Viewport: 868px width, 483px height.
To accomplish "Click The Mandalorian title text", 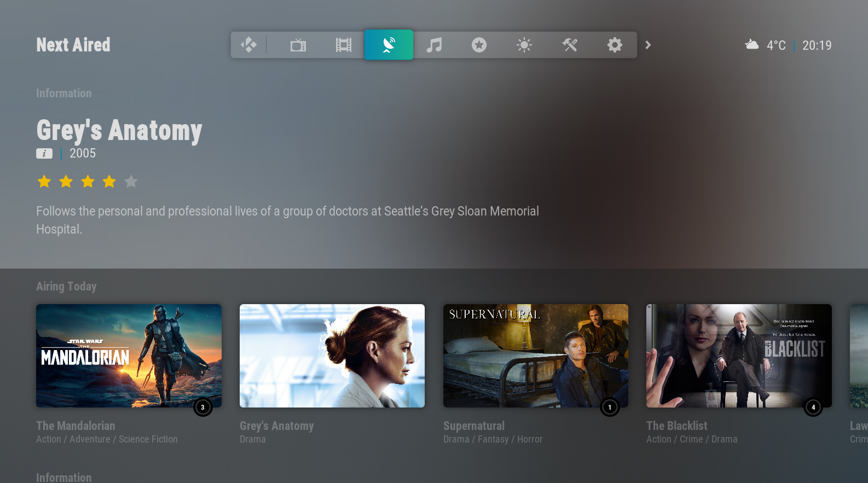I will click(76, 426).
